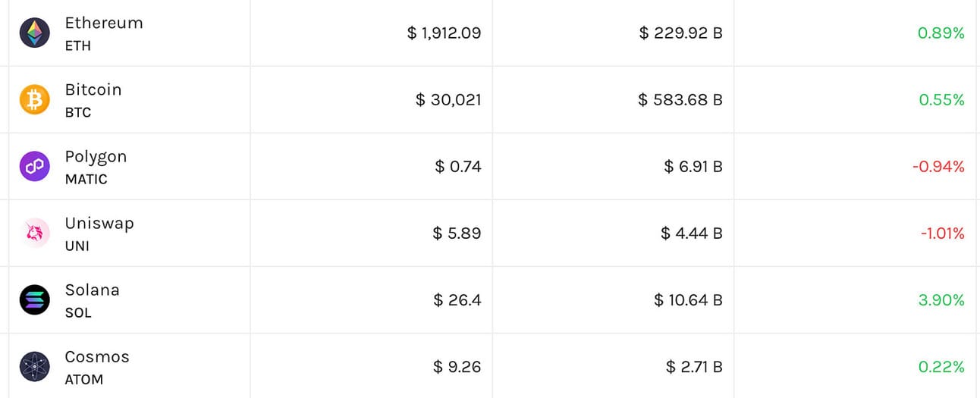Click the Cosmos atom logo icon
The height and width of the screenshot is (398, 980).
point(35,366)
